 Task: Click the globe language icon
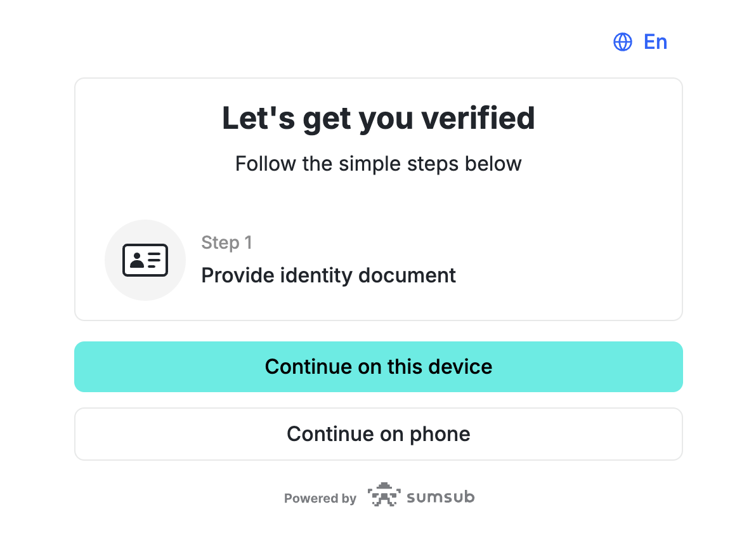622,42
